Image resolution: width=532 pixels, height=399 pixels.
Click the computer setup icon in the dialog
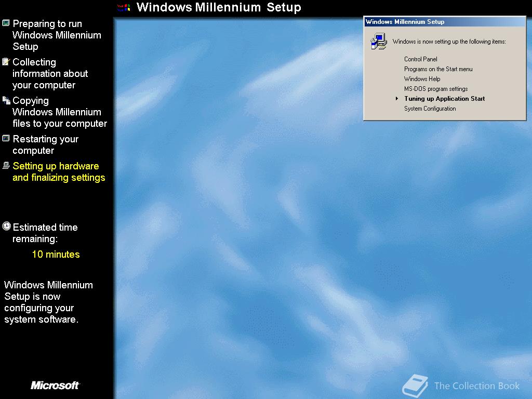pos(379,42)
